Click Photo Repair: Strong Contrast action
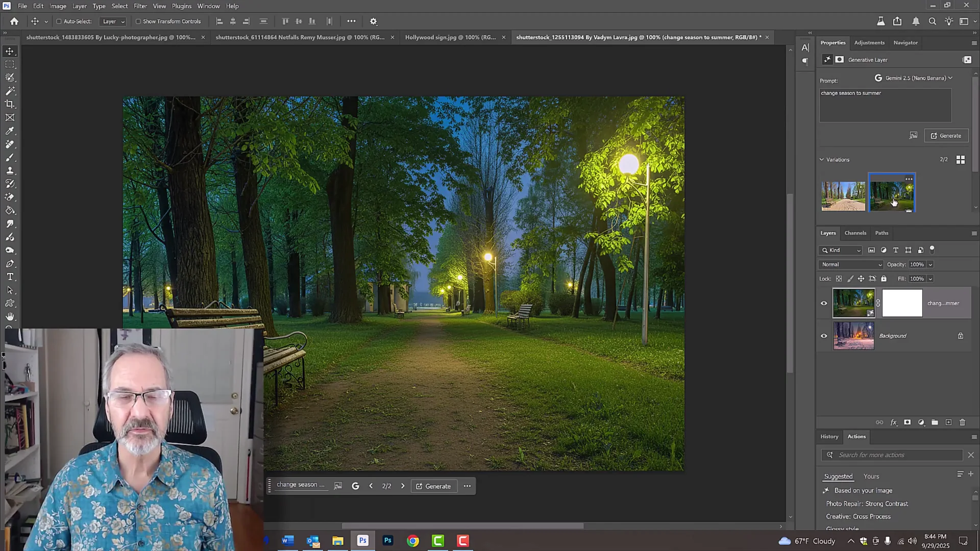Screen dimensions: 980x551 867,504
